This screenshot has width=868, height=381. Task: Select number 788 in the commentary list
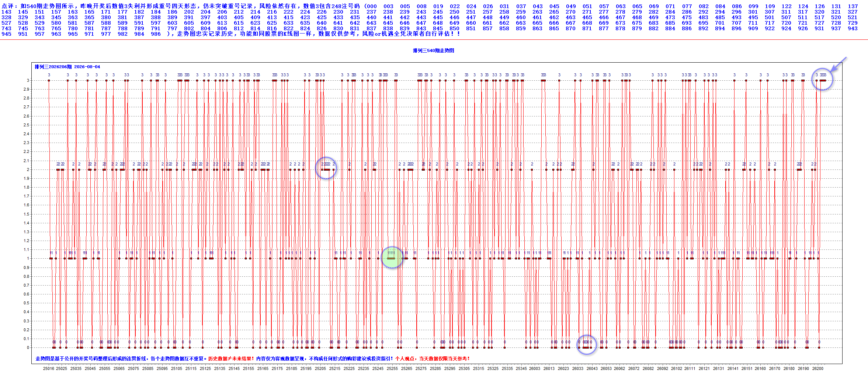pyautogui.click(x=122, y=28)
